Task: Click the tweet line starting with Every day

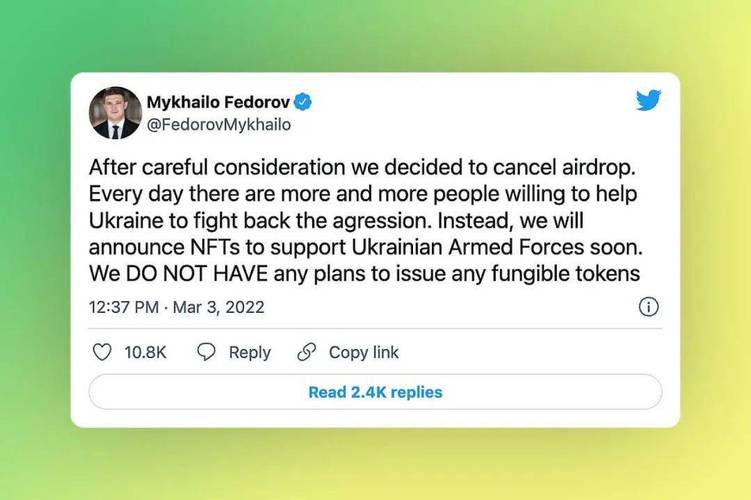Action: tap(363, 194)
